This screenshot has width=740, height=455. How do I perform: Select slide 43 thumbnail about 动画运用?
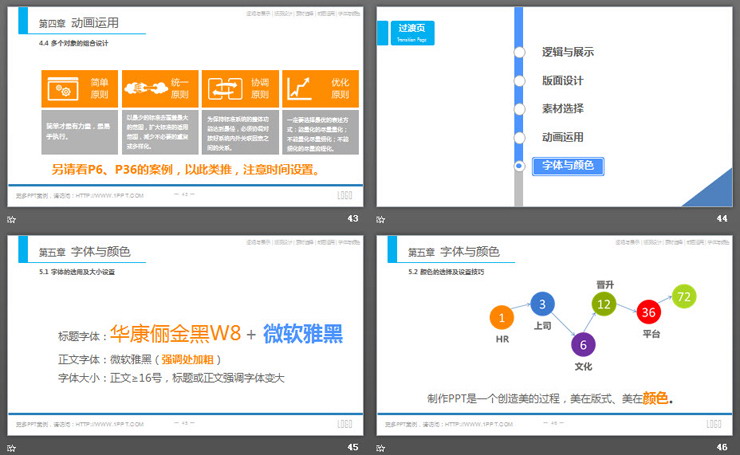coord(185,107)
